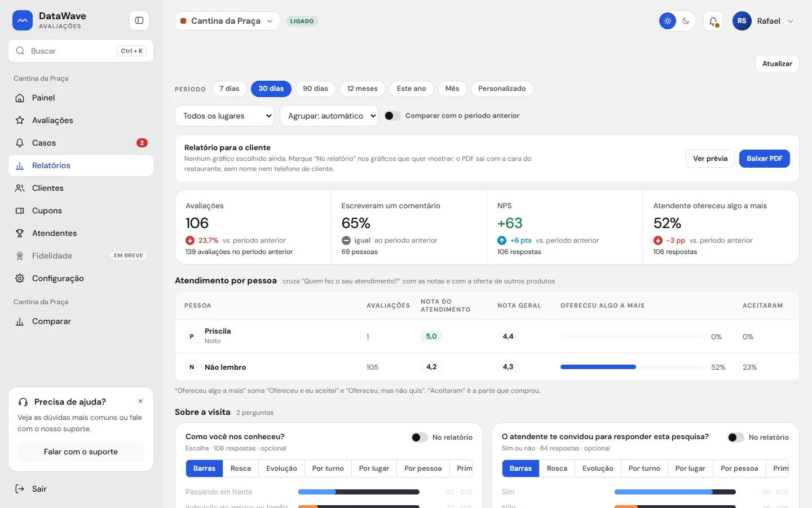Screen dimensions: 812x508
Task: Select the 7 dias period
Action: 230,89
